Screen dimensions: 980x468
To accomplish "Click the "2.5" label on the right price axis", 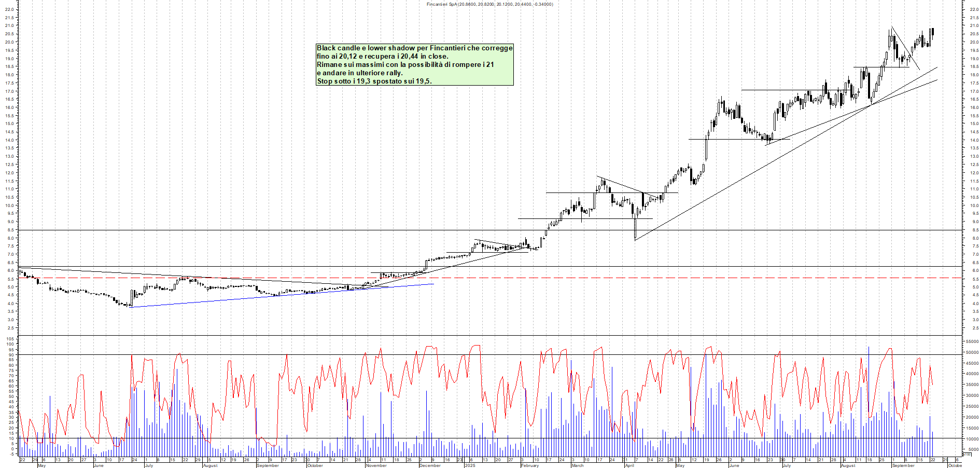I will click(975, 328).
